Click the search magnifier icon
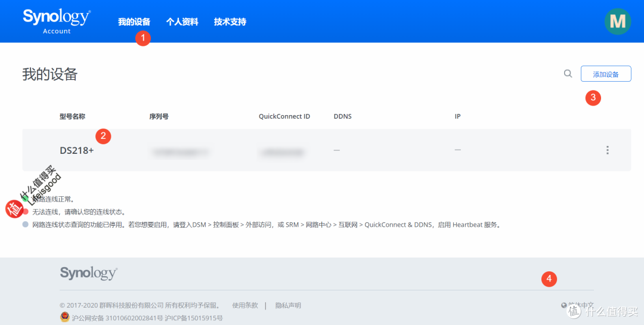This screenshot has width=644, height=325. pyautogui.click(x=568, y=74)
